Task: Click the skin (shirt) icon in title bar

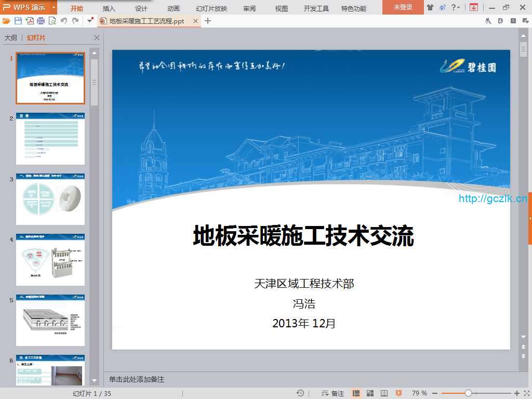Action: point(430,7)
